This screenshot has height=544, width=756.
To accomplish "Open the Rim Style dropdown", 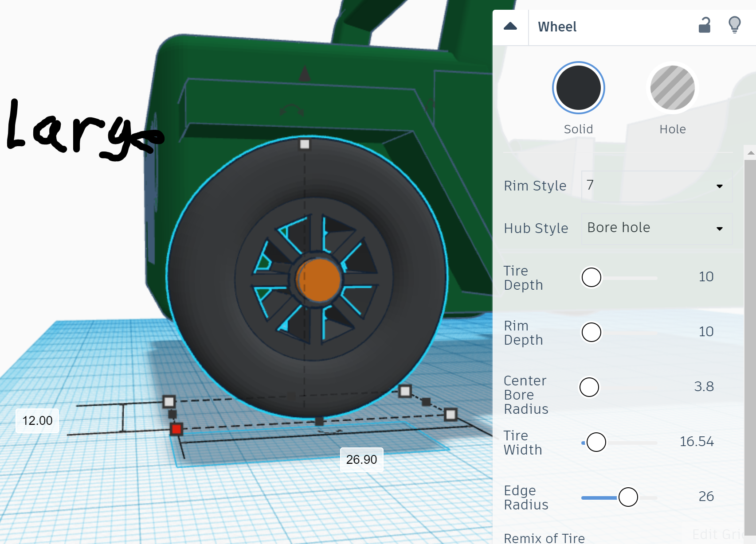I will coord(657,186).
